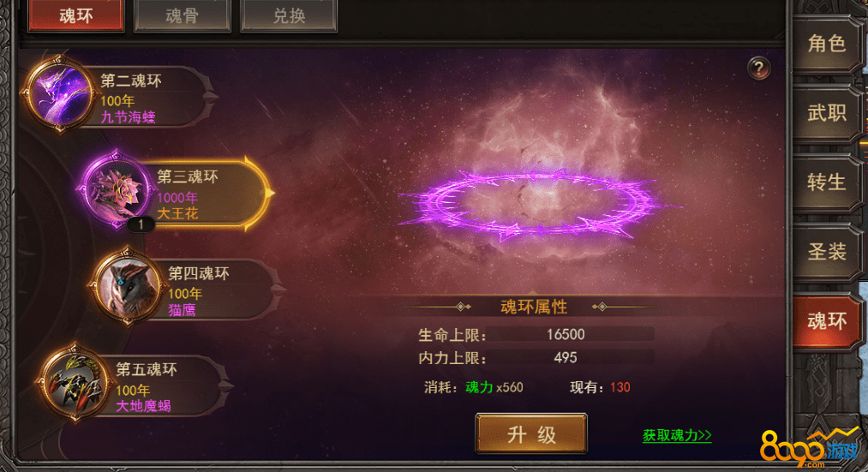
Task: Click the glowing purple soul ring in center
Action: click(533, 206)
